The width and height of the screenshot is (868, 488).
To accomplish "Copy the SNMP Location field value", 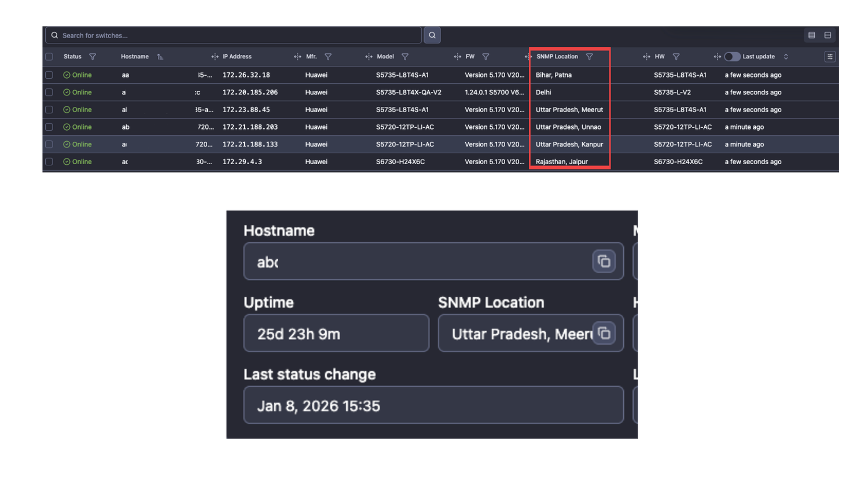I will [604, 333].
